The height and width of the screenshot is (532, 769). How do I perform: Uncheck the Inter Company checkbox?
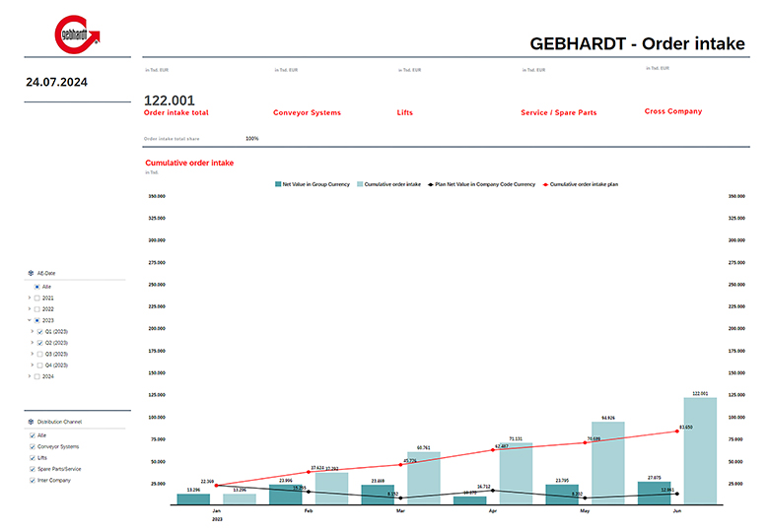pos(33,480)
